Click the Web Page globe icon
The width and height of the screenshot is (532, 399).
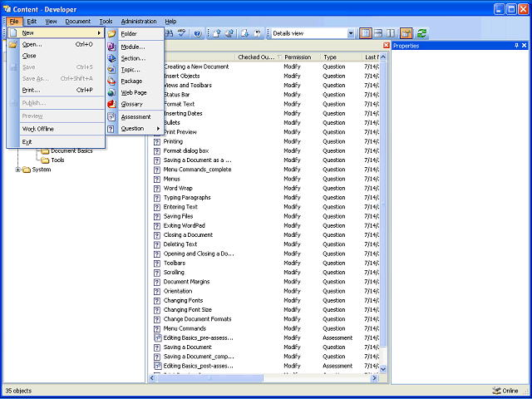pos(111,92)
